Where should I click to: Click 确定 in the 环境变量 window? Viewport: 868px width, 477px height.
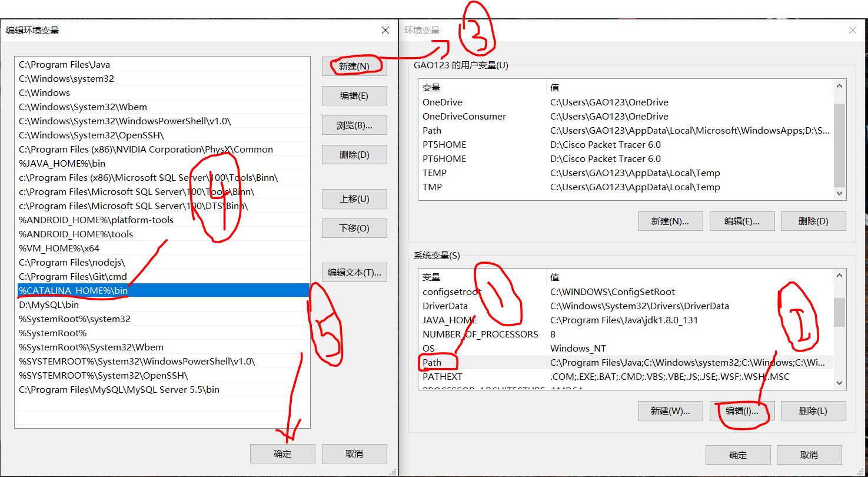click(738, 455)
